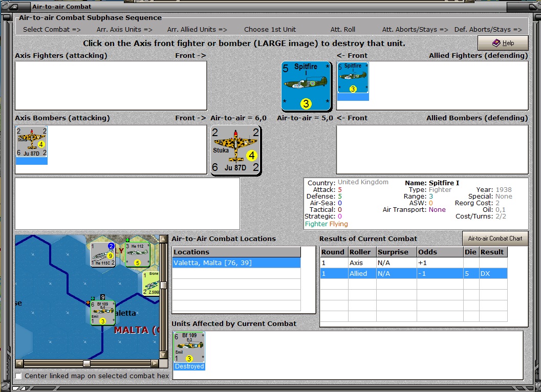Click the Odds column header
This screenshot has height=392, width=541.
[x=440, y=252]
